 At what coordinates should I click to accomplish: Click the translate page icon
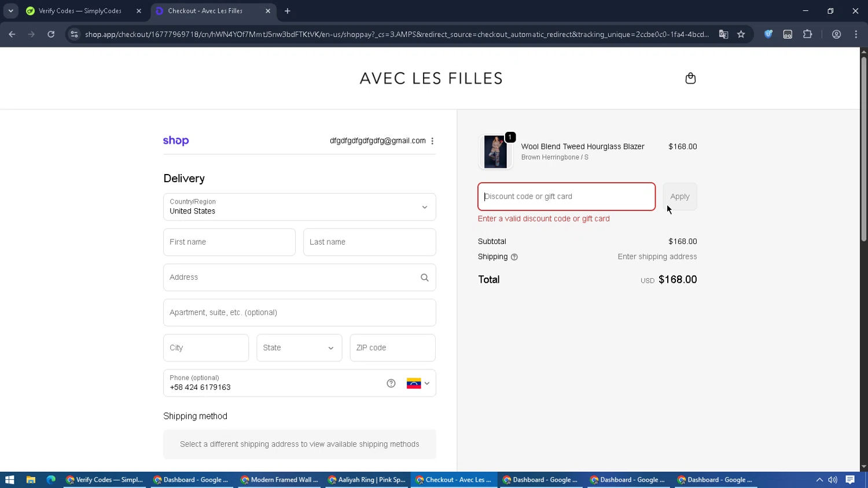click(723, 34)
